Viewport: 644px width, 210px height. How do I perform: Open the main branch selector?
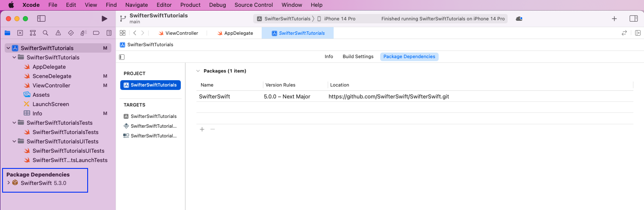click(135, 22)
